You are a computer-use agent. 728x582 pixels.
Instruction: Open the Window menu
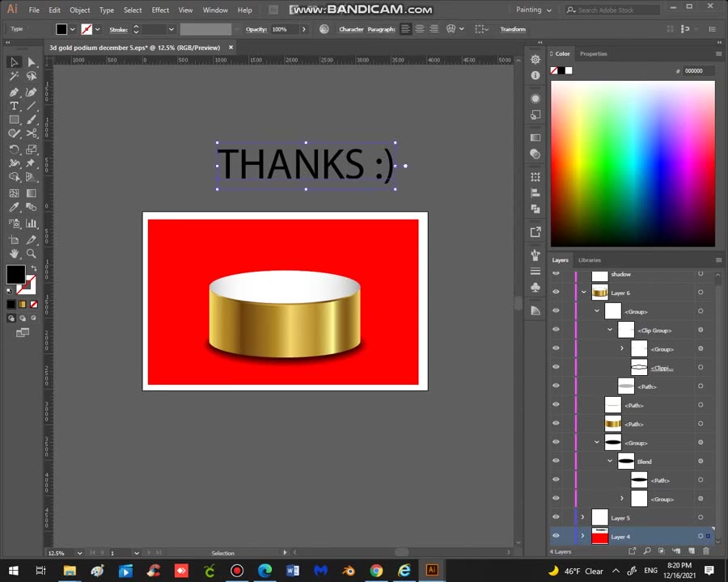coord(215,10)
